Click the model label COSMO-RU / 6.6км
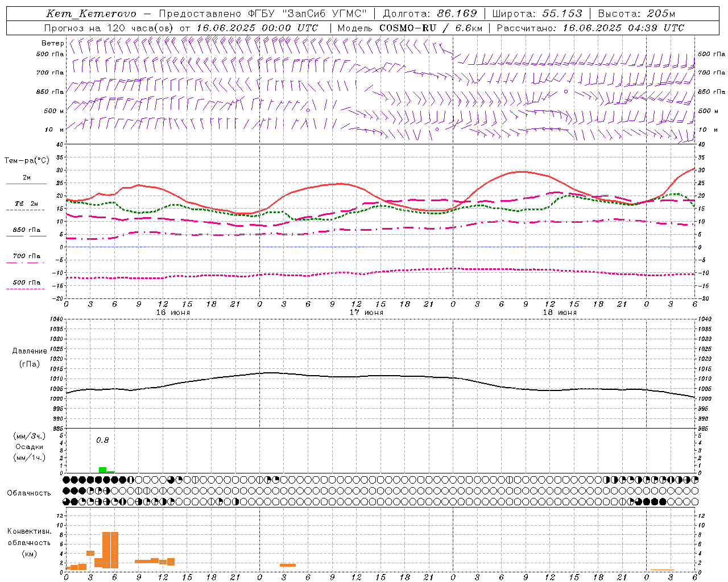The width and height of the screenshot is (728, 582). pos(431,28)
